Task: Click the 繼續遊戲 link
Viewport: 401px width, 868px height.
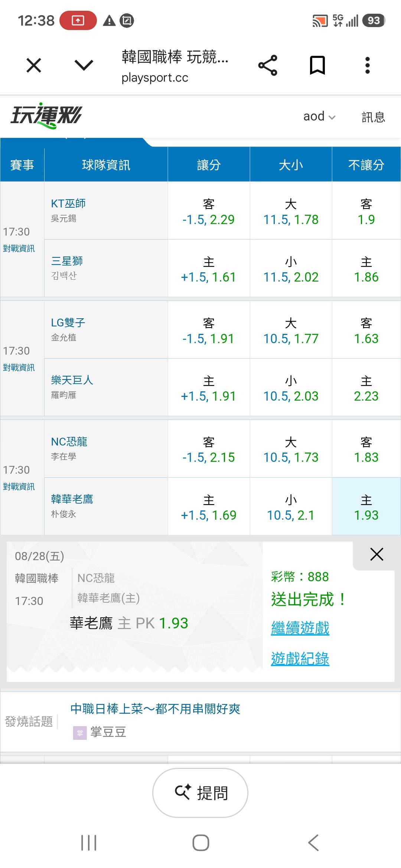Action: tap(300, 628)
